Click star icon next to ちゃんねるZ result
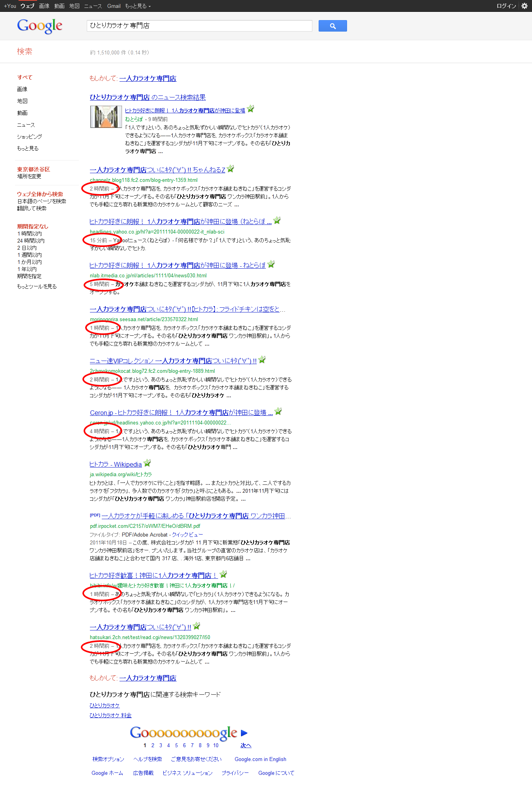This screenshot has width=532, height=791. 231,169
